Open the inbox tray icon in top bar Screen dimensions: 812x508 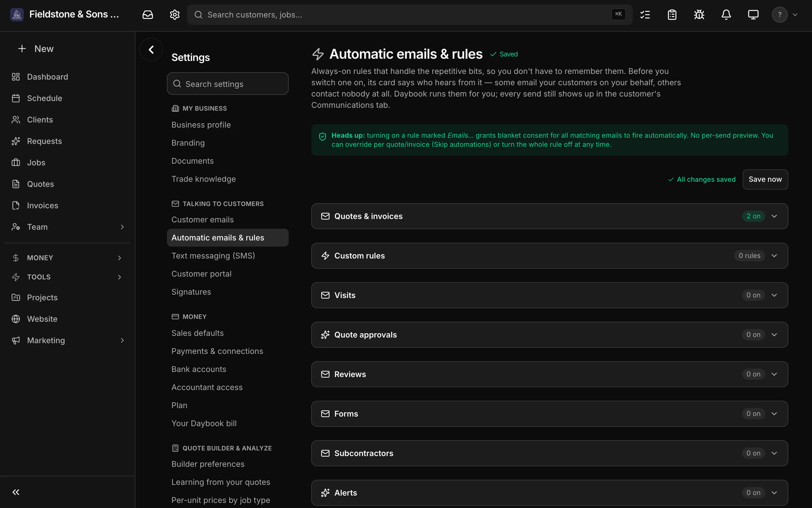click(148, 15)
